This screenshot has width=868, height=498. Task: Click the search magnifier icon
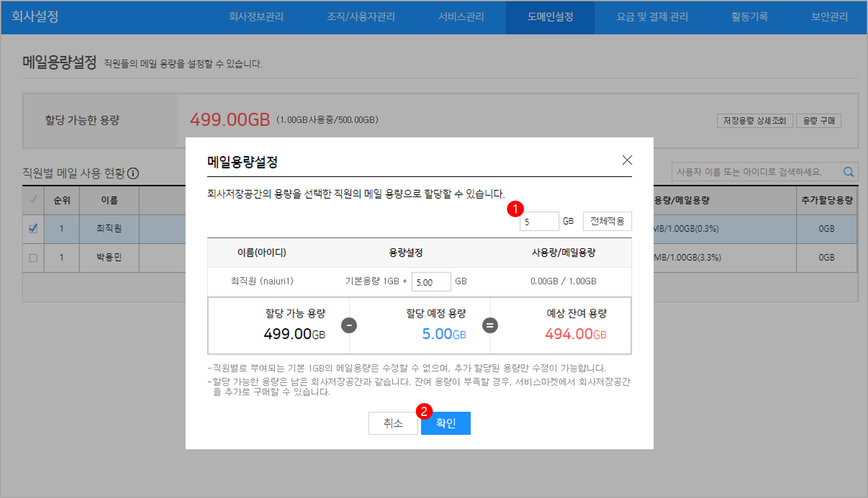(849, 172)
